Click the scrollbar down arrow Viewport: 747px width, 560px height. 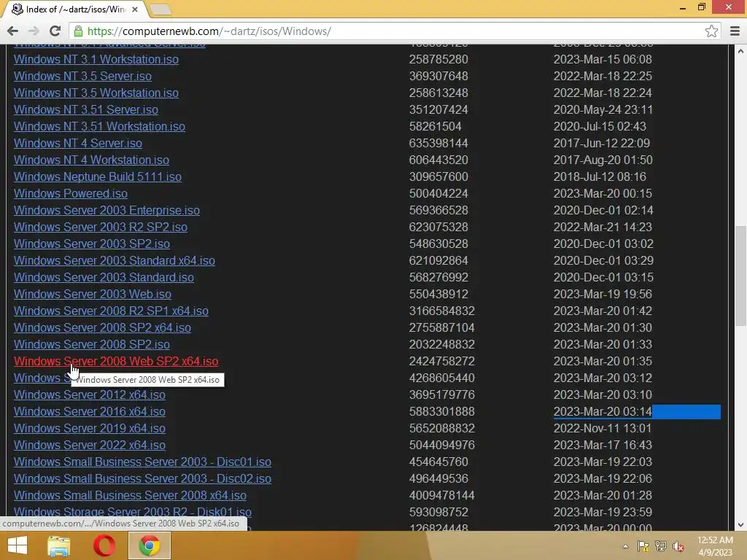740,525
